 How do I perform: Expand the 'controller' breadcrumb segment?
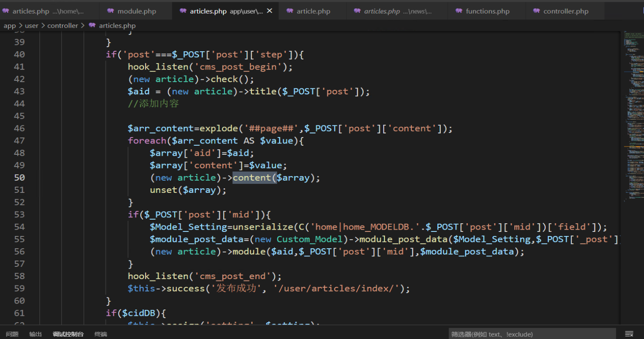tap(63, 25)
